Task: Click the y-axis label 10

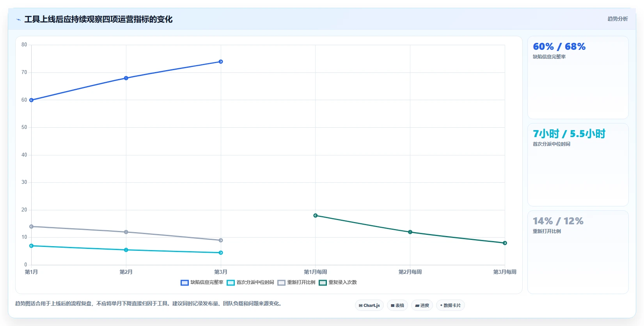Action: point(24,237)
